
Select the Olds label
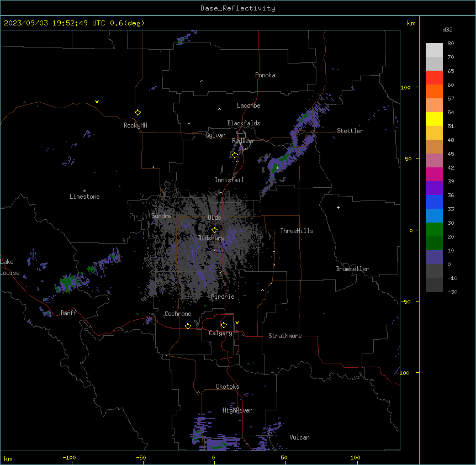click(214, 218)
